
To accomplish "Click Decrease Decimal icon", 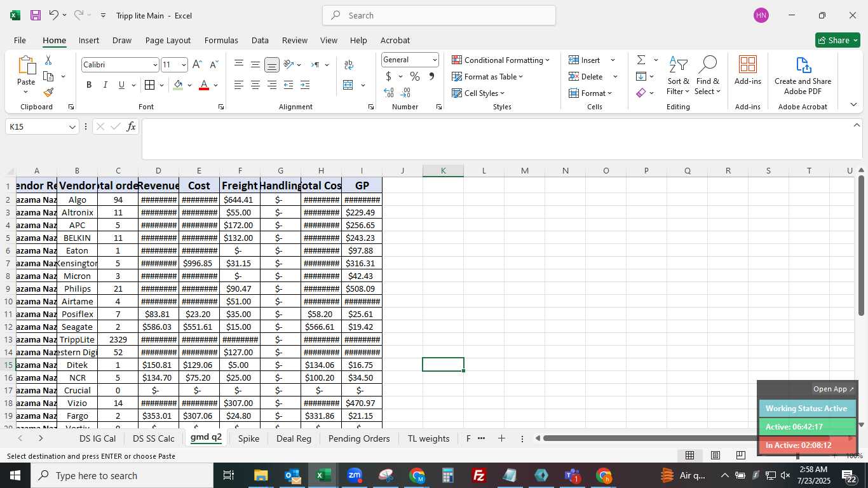I will tap(405, 93).
